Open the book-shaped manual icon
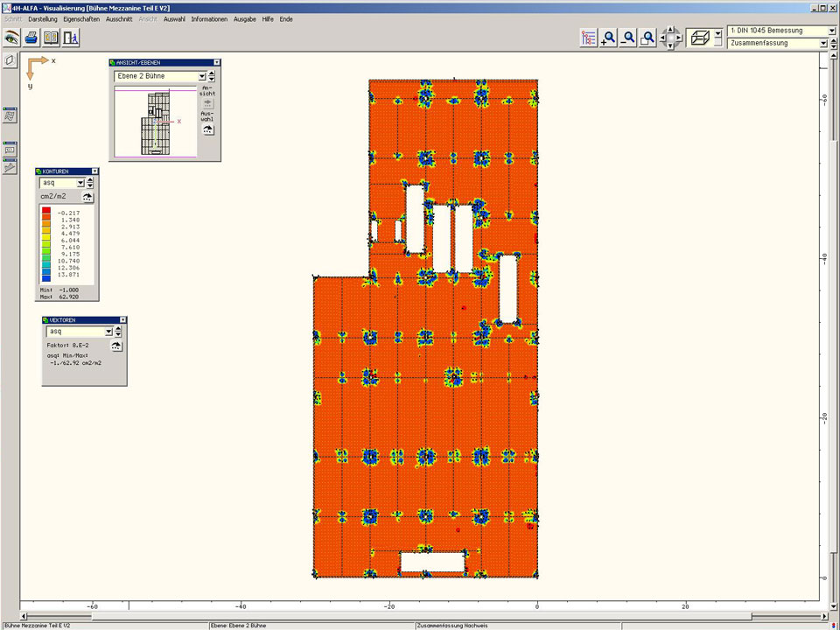The image size is (840, 630). (51, 38)
